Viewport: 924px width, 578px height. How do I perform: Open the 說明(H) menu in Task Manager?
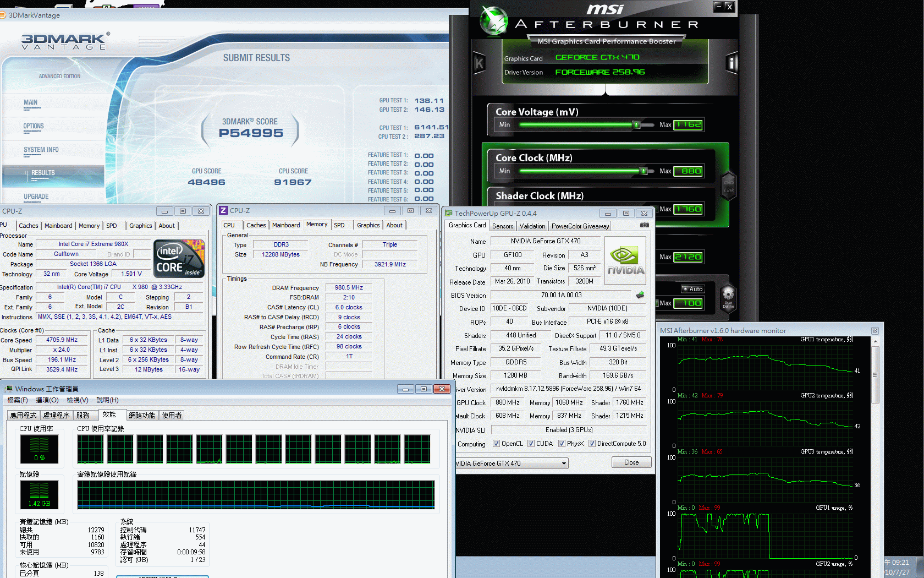(107, 400)
